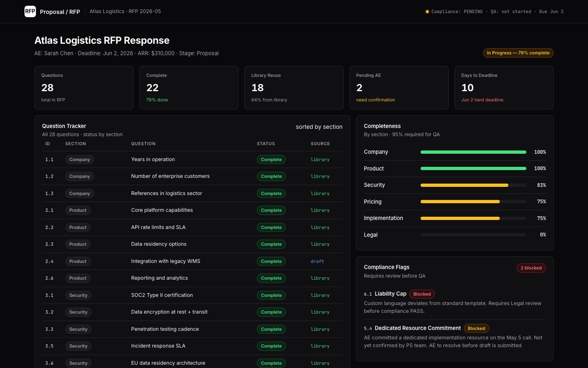Click the orange compliance status dot
The height and width of the screenshot is (368, 588).
(427, 11)
